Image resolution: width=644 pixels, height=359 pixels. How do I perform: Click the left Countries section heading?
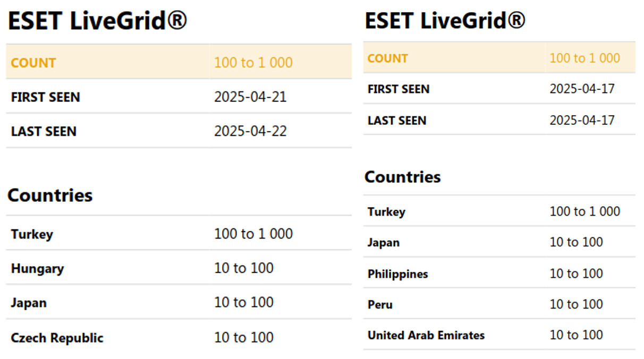50,195
